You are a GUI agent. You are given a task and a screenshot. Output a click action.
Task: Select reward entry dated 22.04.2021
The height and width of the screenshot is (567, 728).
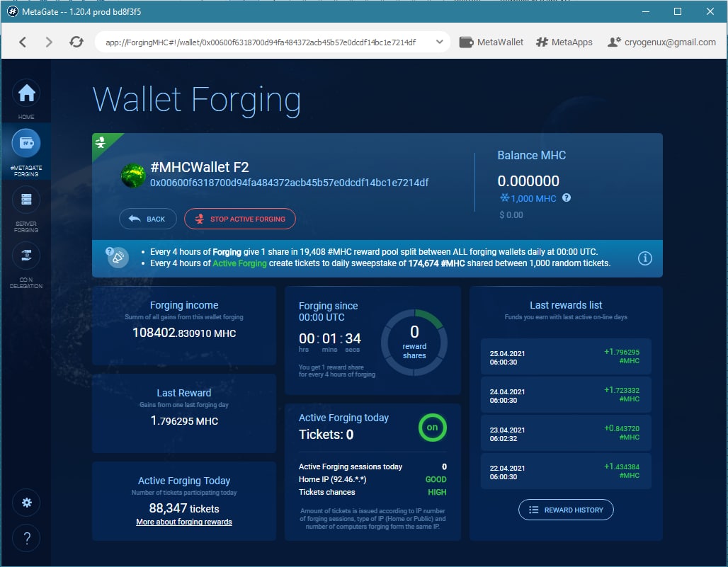click(566, 472)
